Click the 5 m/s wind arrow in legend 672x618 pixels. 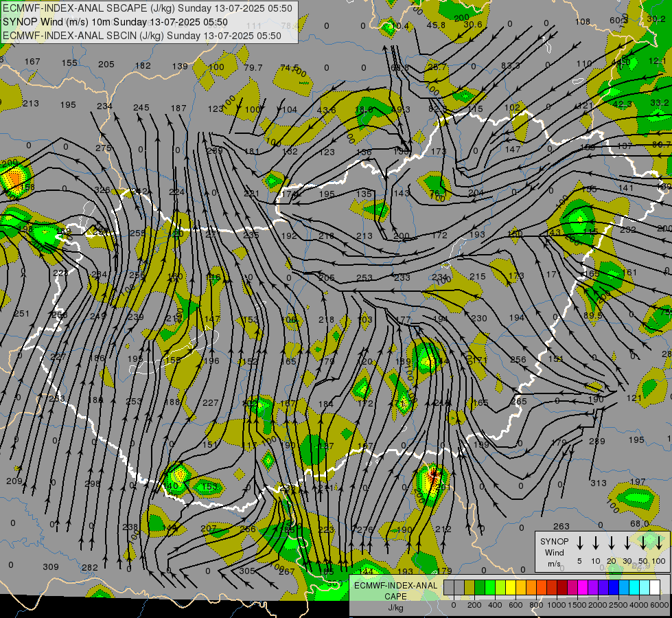(x=579, y=543)
